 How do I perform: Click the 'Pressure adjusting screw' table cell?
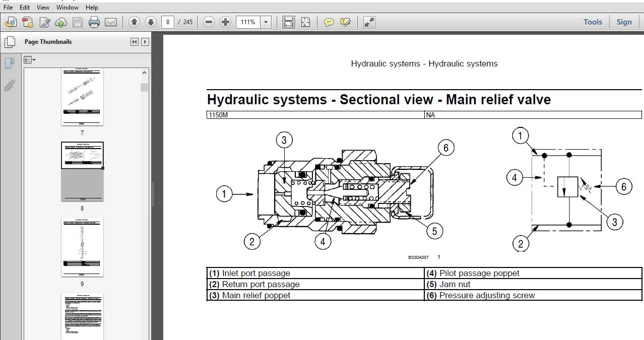(x=533, y=296)
